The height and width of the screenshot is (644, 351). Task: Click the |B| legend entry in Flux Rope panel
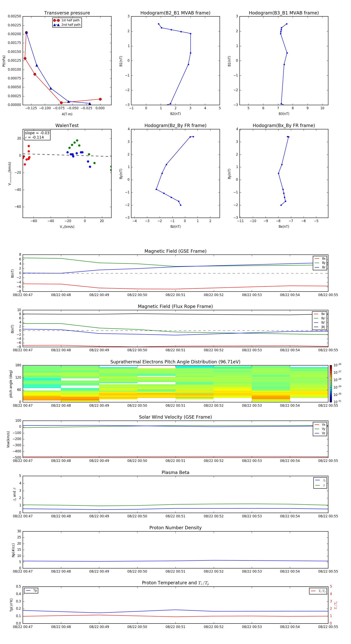[320, 327]
